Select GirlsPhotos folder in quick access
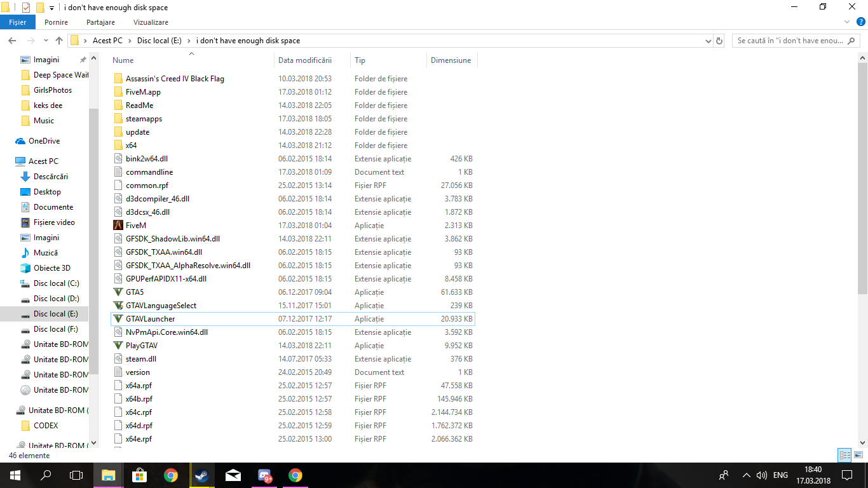Screen dimensions: 868x488 click(x=53, y=90)
